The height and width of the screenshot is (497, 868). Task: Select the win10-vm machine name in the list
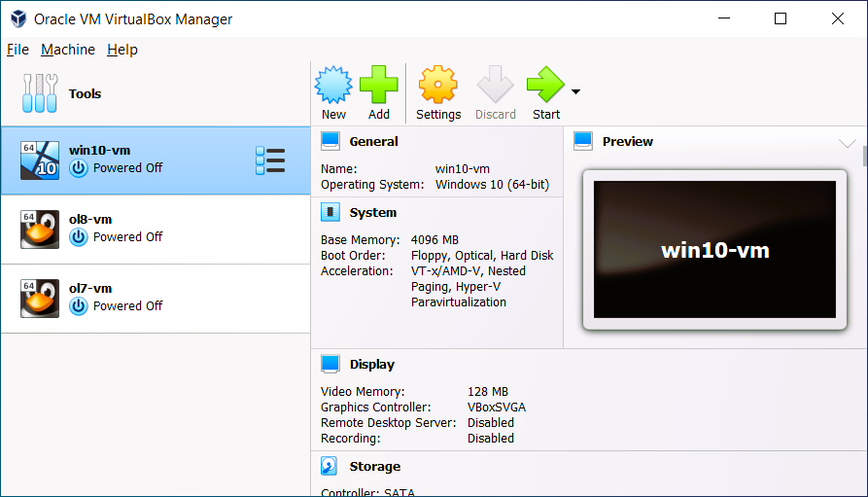tap(100, 150)
